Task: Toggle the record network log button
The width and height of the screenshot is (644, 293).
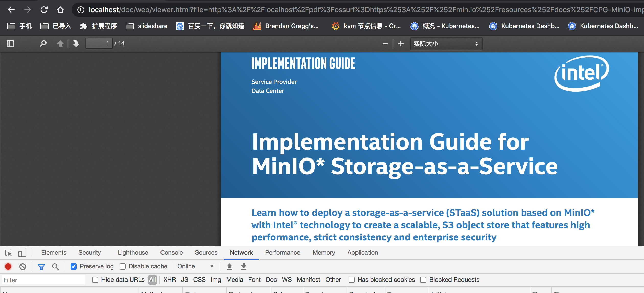Action: pyautogui.click(x=8, y=266)
